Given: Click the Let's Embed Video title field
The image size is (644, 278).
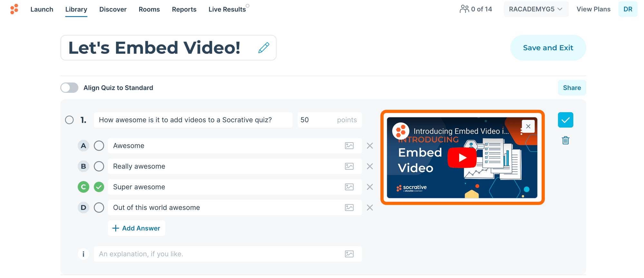Looking at the screenshot, I should point(168,48).
